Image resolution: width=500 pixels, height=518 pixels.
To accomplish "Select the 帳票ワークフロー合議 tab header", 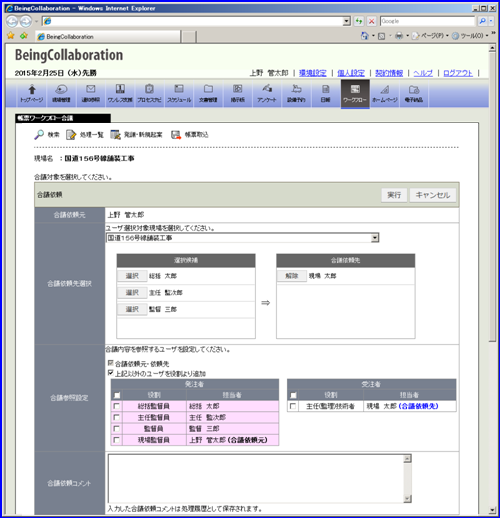I will (63, 118).
